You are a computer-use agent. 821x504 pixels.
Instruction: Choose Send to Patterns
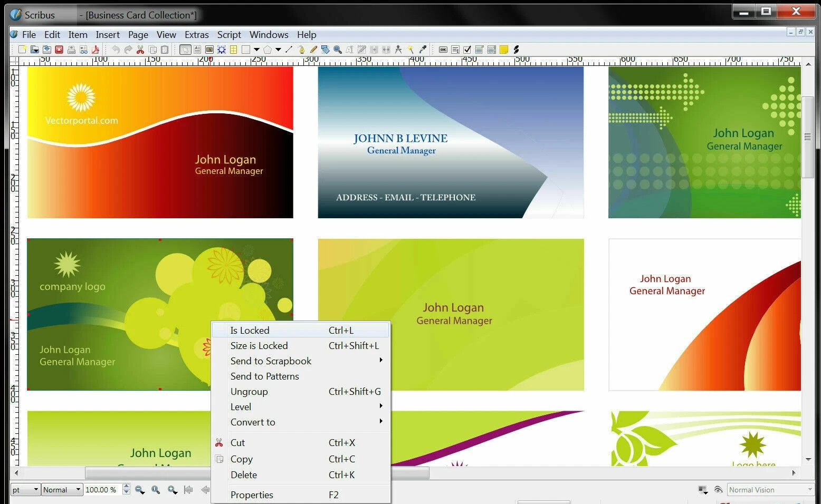(x=301, y=376)
